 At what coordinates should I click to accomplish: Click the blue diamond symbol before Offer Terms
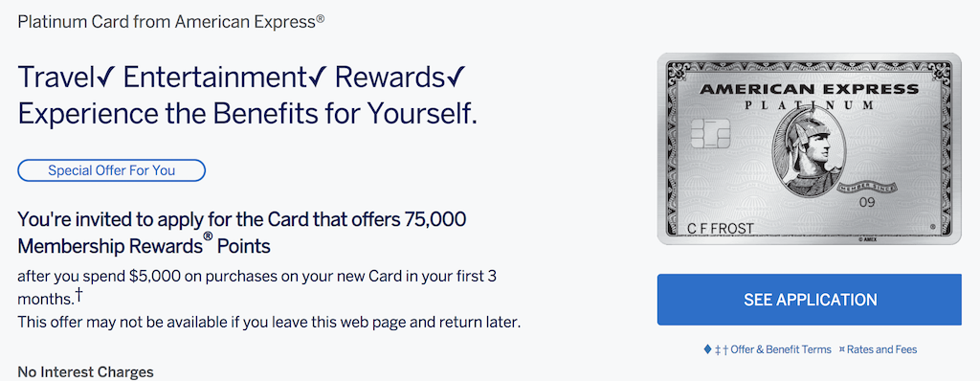point(707,349)
